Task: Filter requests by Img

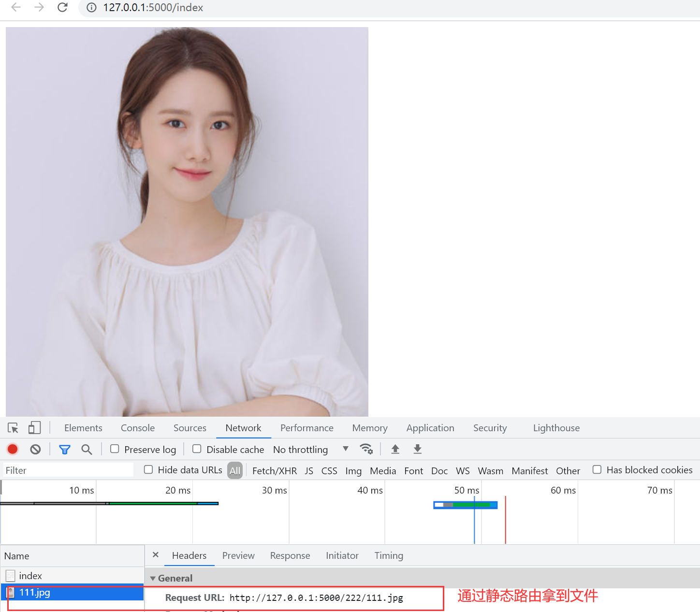Action: (x=353, y=470)
